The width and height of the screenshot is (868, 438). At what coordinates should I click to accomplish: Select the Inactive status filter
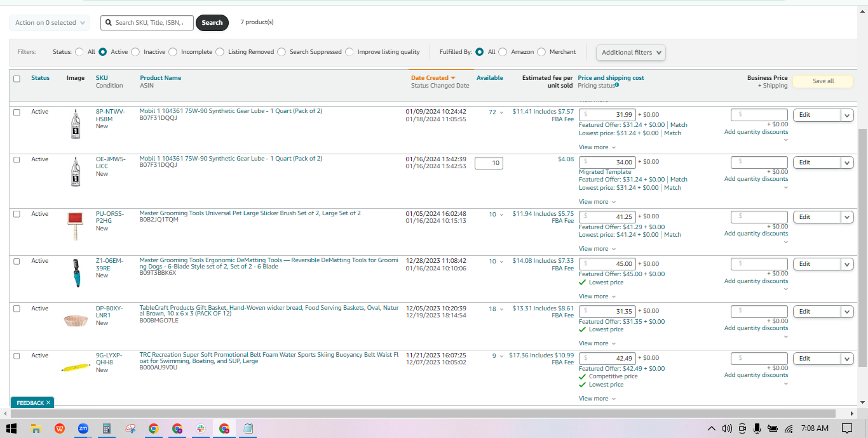(135, 52)
